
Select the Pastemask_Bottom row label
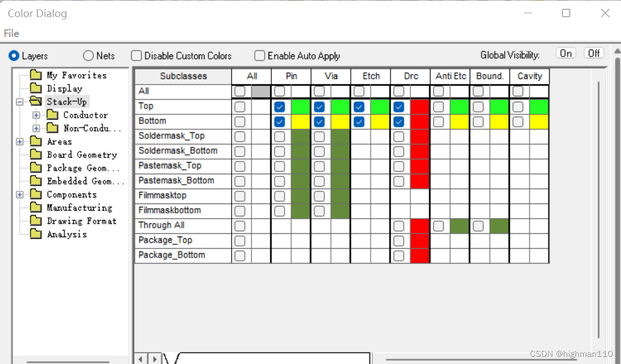[x=176, y=180]
